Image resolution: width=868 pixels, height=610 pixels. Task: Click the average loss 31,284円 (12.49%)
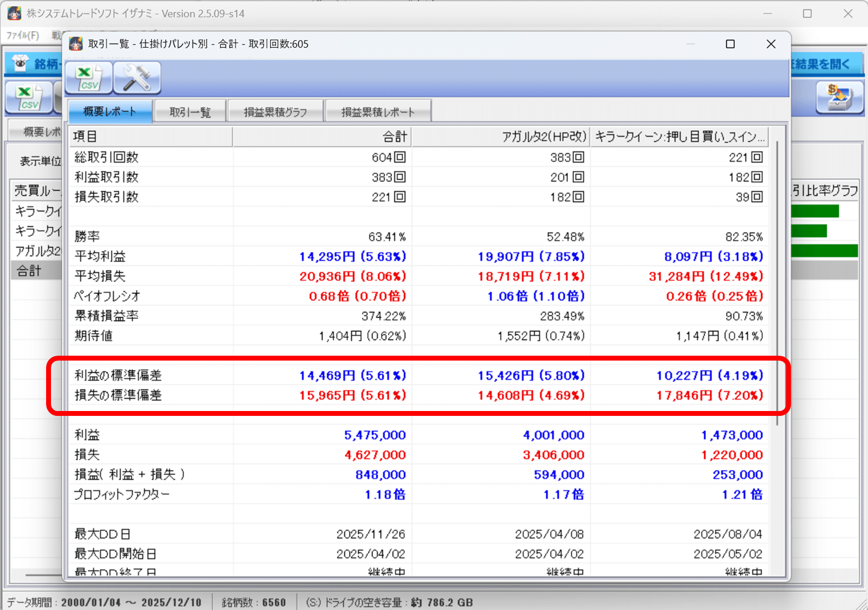706,276
